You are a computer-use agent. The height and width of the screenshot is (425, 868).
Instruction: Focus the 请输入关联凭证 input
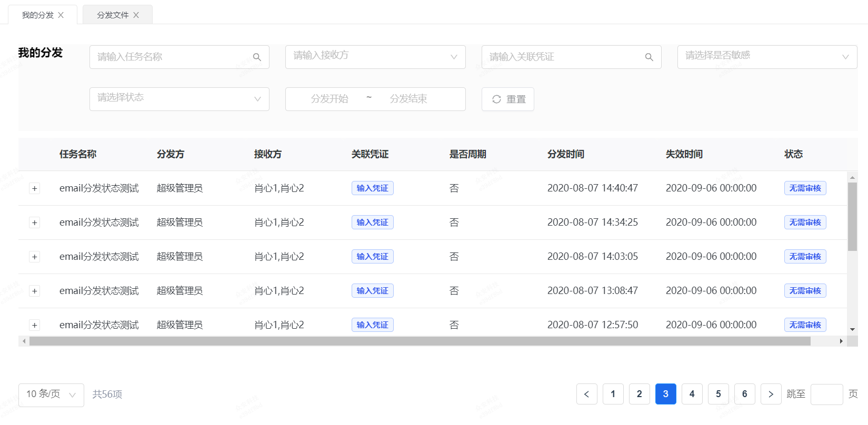tap(571, 57)
